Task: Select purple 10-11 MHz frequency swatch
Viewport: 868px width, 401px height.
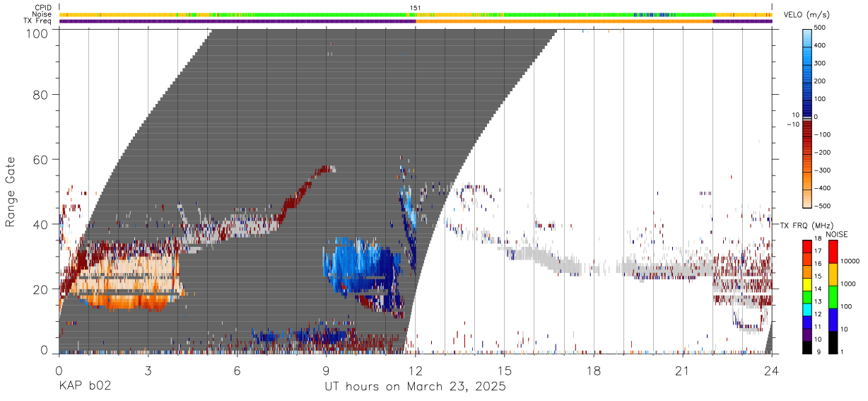Action: pyautogui.click(x=807, y=334)
